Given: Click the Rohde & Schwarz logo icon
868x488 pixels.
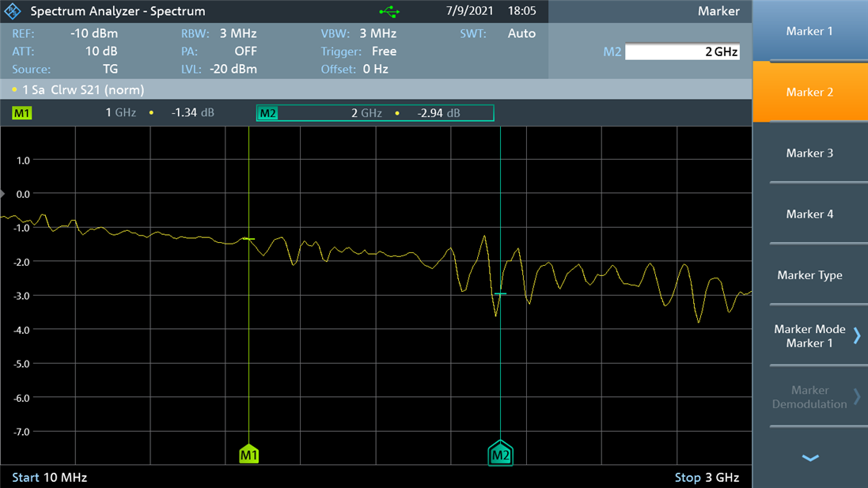Looking at the screenshot, I should [x=12, y=11].
